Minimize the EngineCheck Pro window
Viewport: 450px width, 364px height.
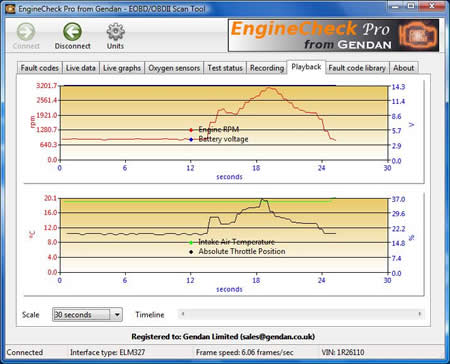[x=396, y=6]
